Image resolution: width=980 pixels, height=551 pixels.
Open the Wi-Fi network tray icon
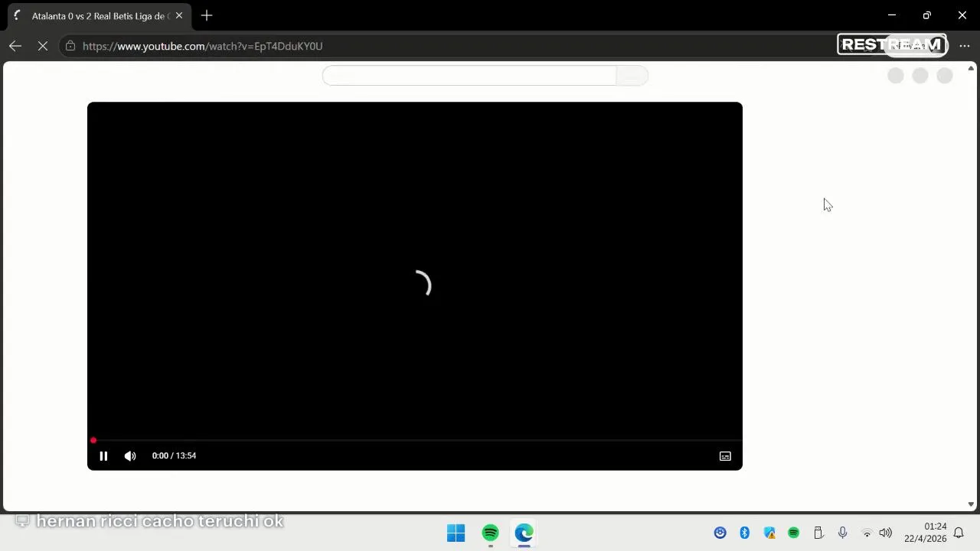click(x=867, y=533)
